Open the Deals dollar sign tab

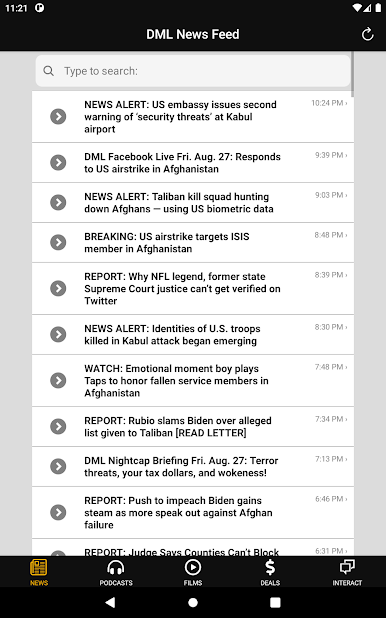(270, 573)
